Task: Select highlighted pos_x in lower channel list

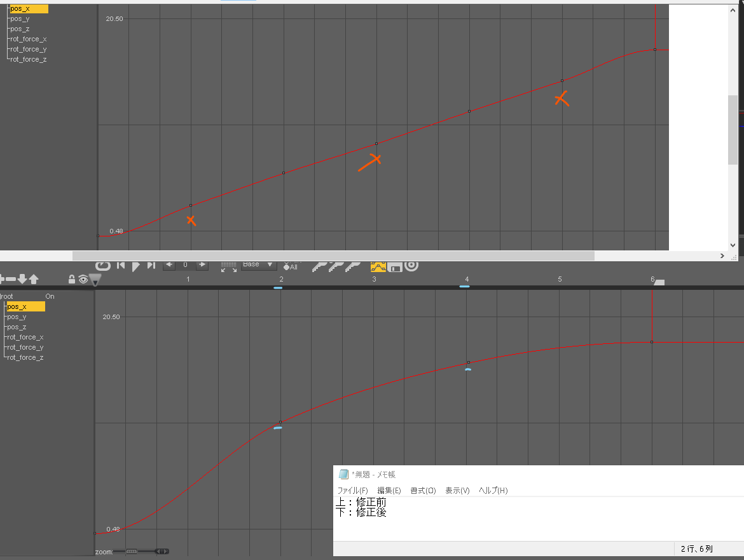Action: point(25,307)
